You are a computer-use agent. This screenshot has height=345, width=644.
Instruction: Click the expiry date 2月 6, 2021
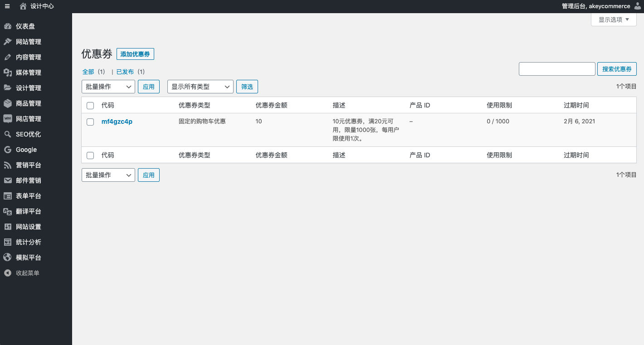(580, 121)
